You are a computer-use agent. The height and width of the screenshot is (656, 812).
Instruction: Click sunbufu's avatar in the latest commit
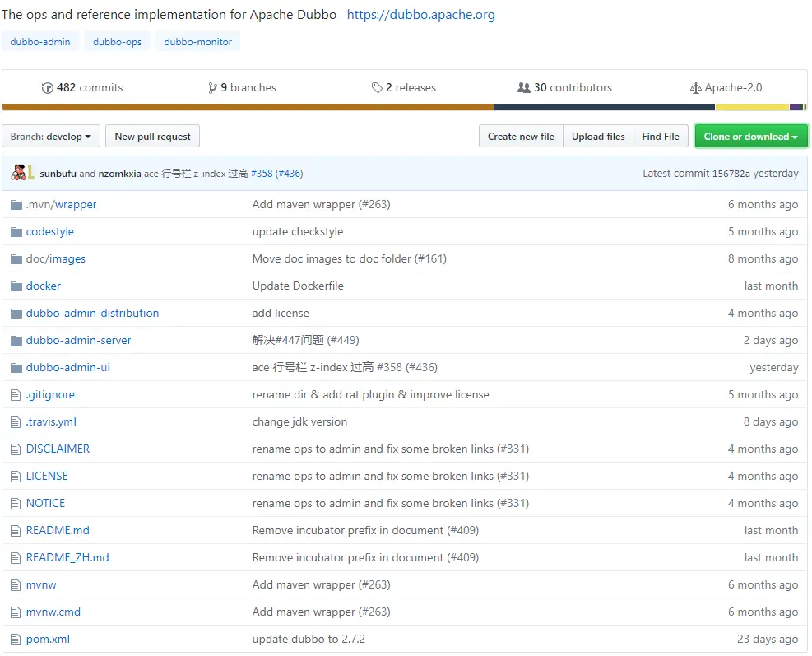point(19,173)
